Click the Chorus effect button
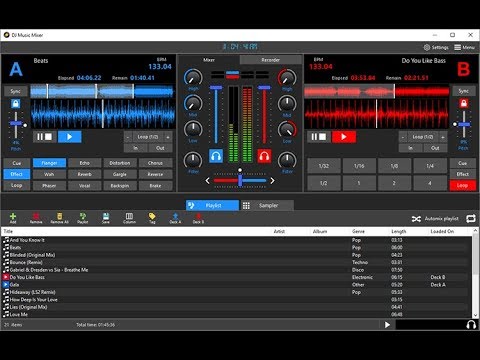The height and width of the screenshot is (360, 480). click(155, 163)
